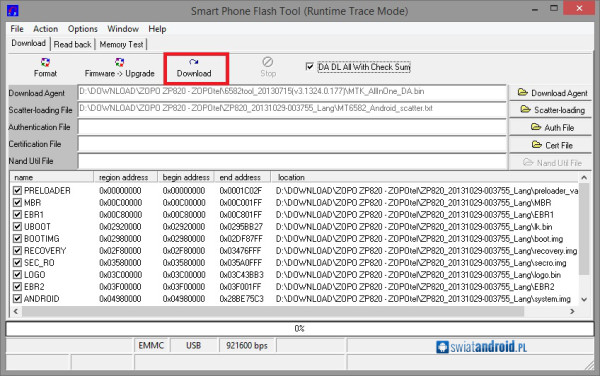Viewport: 600px width, 376px height.
Task: Click the partition list scroll right arrow
Action: coord(572,311)
